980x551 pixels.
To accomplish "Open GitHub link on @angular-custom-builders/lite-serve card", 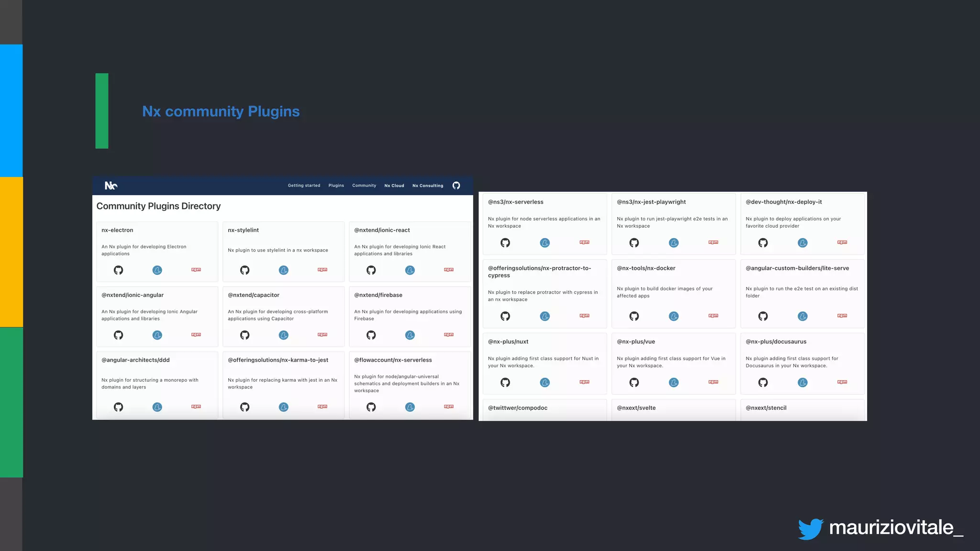I will point(763,316).
